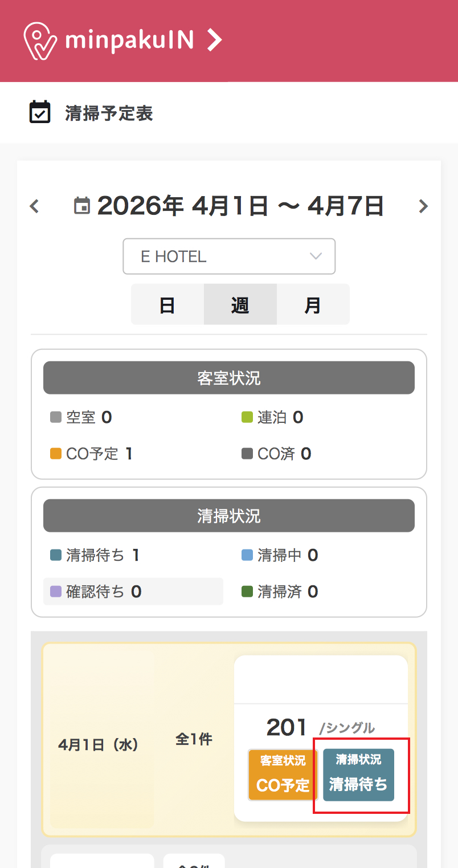
Task: Go to the next week arrow
Action: pos(423,206)
